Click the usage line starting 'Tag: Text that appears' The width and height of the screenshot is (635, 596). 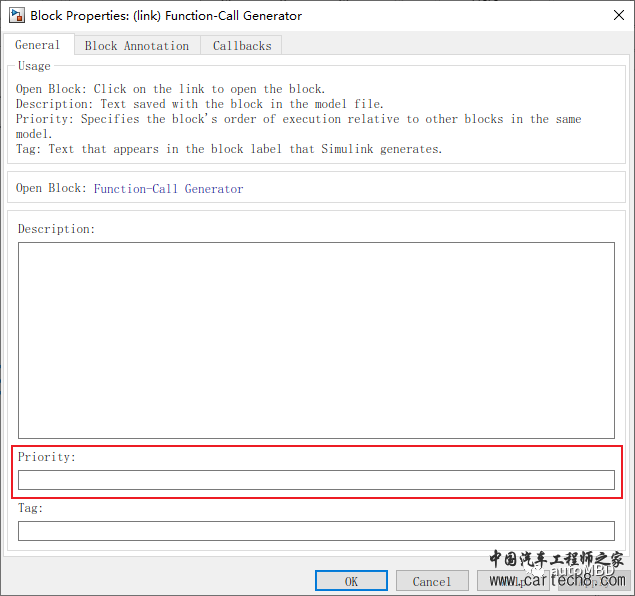pyautogui.click(x=229, y=149)
